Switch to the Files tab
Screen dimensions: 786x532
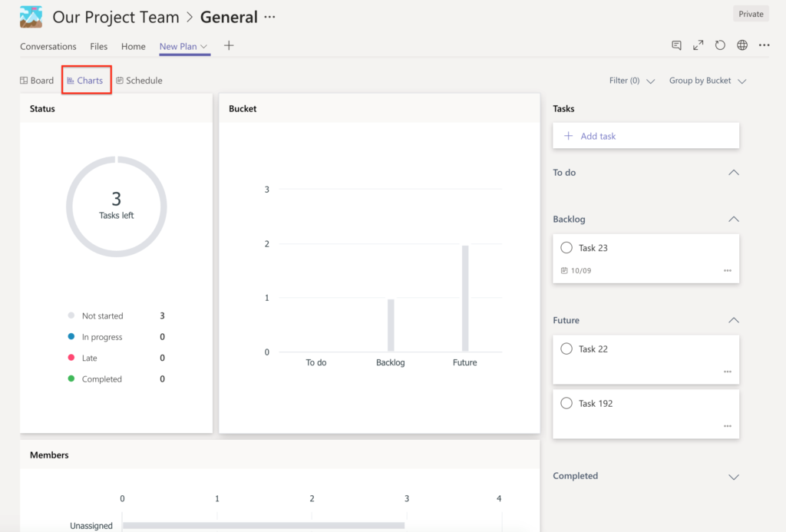(x=99, y=46)
